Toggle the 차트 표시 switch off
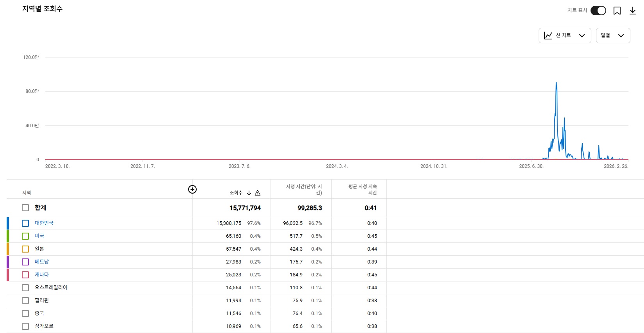 click(598, 11)
